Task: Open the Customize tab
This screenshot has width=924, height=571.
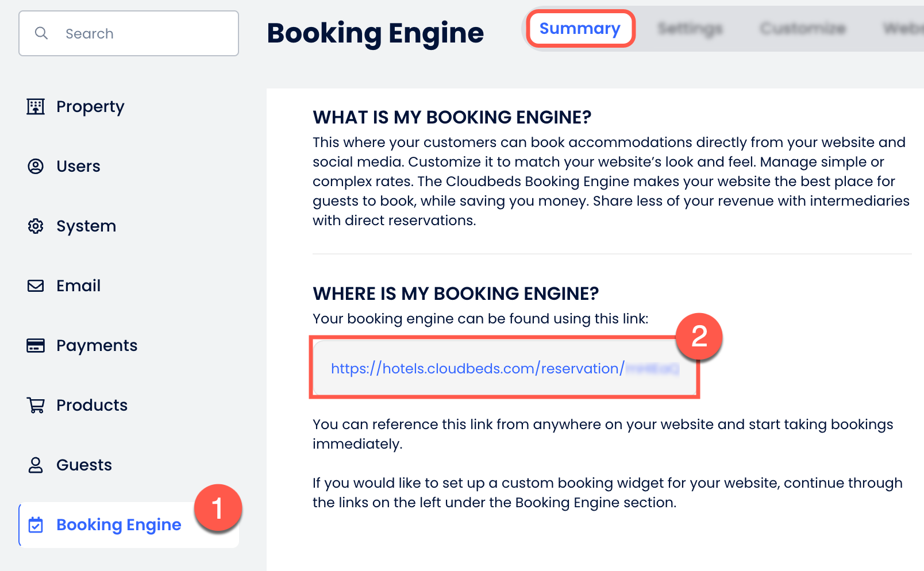Action: pos(802,29)
